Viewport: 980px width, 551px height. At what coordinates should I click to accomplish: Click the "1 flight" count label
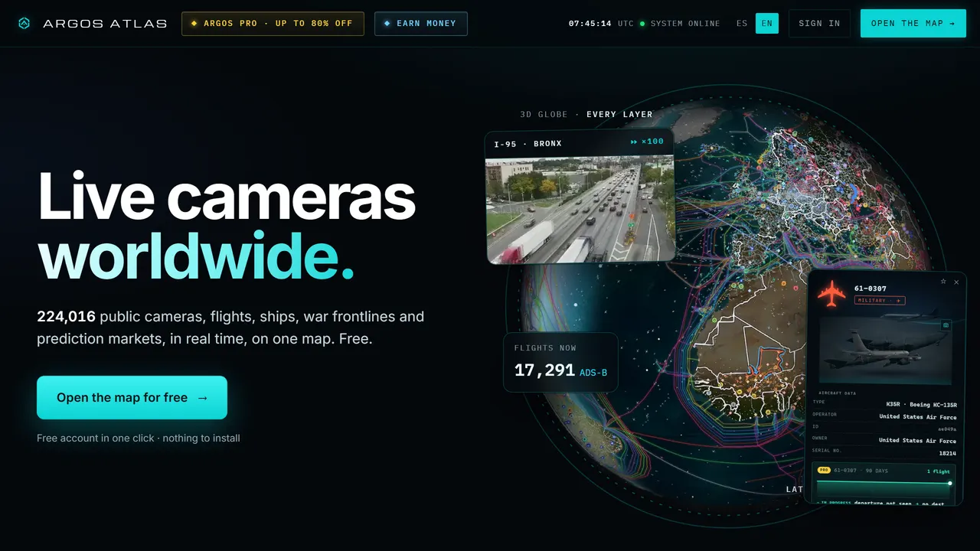coord(938,471)
